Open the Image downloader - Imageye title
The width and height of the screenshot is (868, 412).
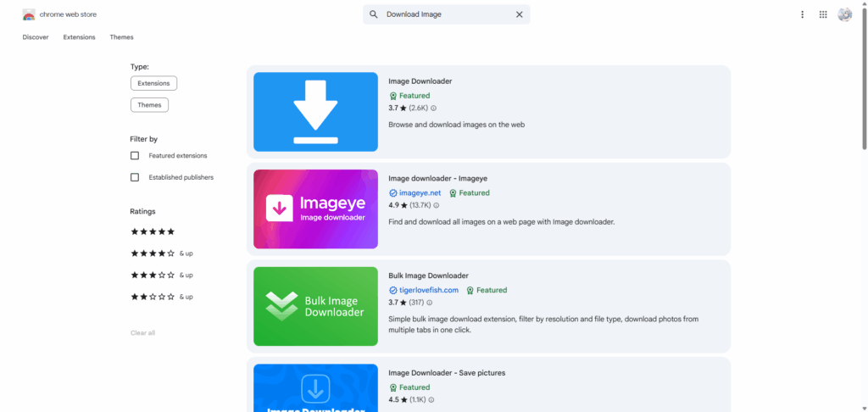[x=438, y=178]
